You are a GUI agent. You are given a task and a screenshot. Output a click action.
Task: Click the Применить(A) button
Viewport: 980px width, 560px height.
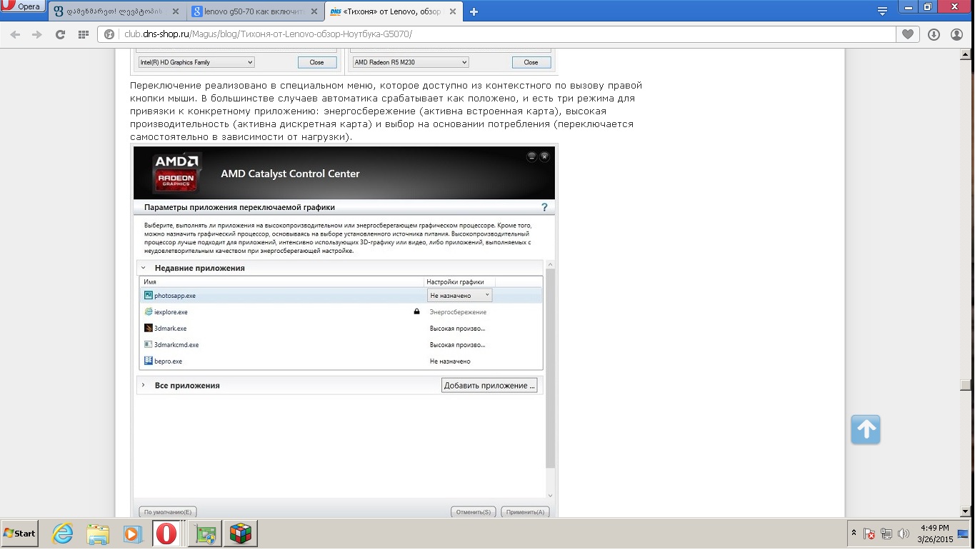click(x=524, y=511)
